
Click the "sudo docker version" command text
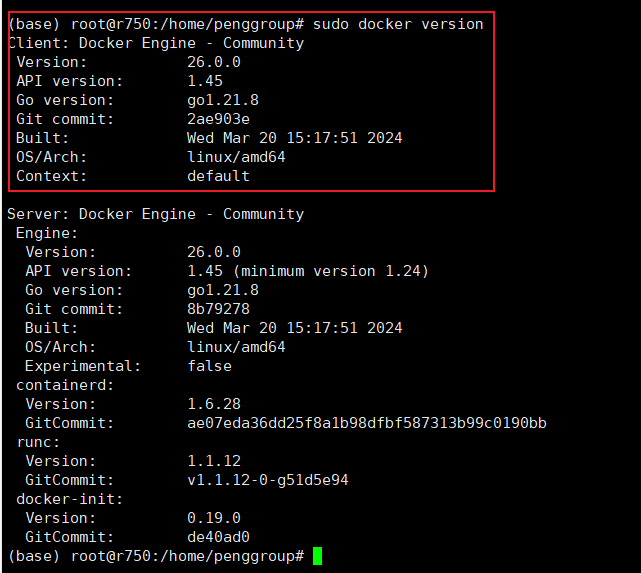398,24
